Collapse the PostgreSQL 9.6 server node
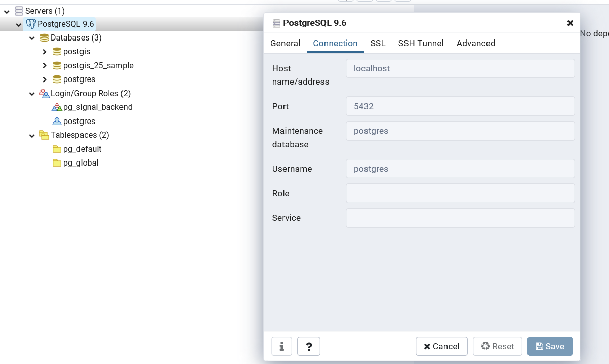Viewport: 609px width, 364px height. [x=19, y=24]
